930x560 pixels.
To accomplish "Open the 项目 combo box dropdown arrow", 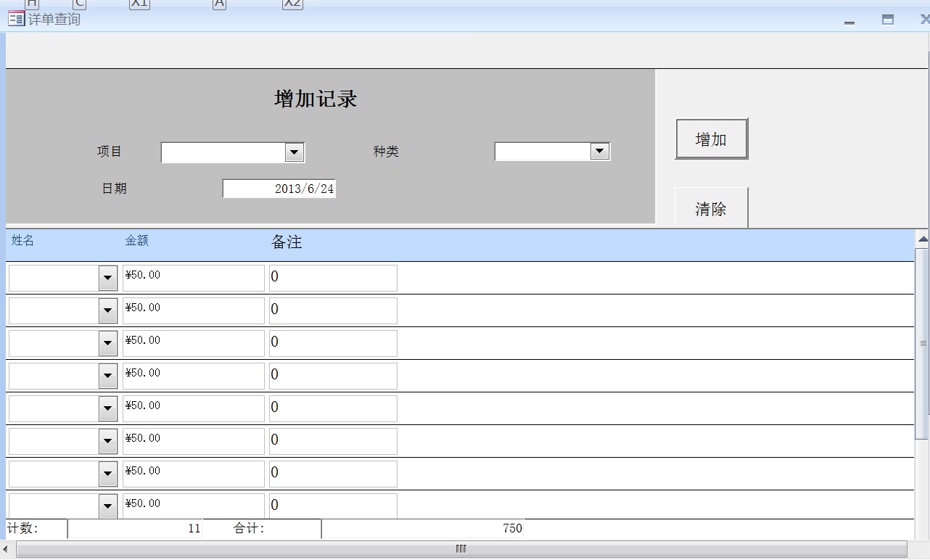I will 294,152.
